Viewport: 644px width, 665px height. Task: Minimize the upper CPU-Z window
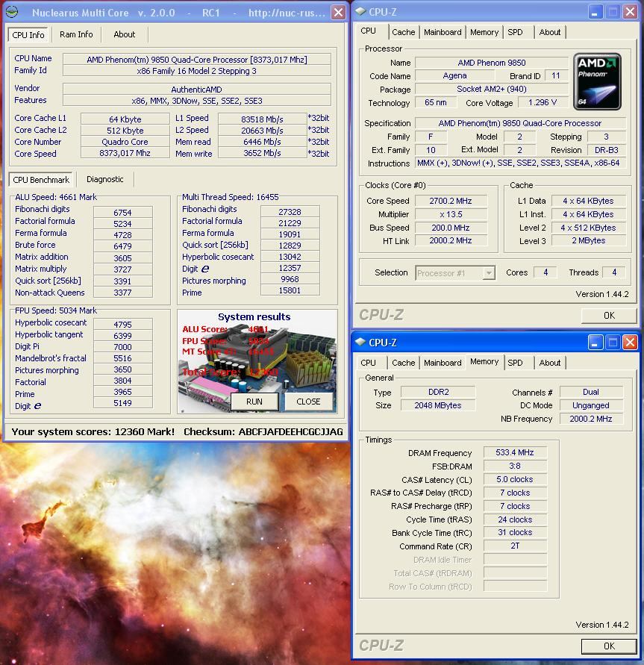coord(595,12)
